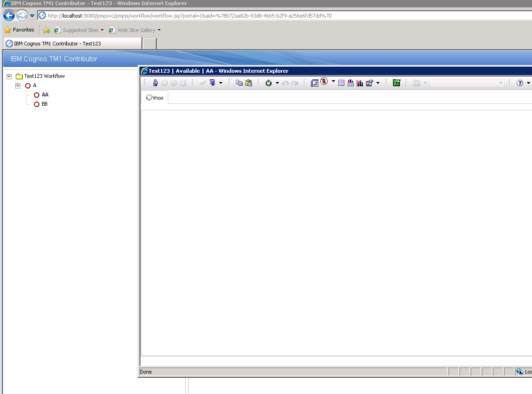Click the Test123 Available AA window title bar
The width and height of the screenshot is (532, 394).
pos(336,70)
